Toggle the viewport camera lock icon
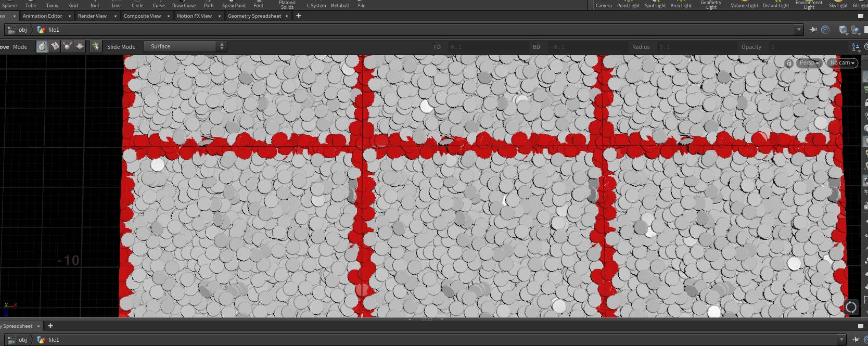 (789, 63)
